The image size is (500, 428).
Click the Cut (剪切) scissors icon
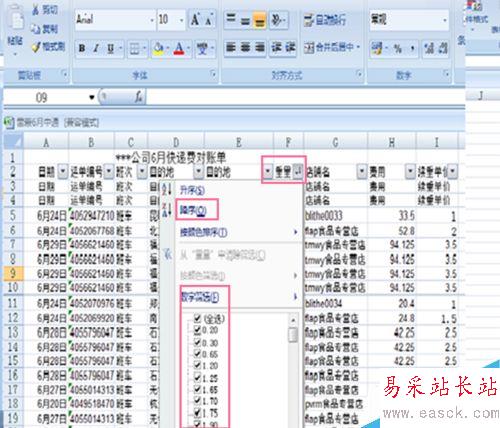coord(36,10)
